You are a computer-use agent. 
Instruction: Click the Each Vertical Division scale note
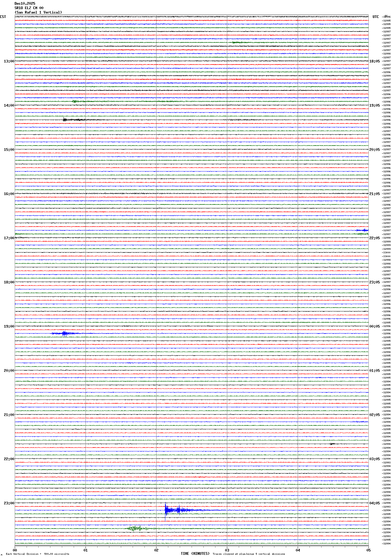point(37,554)
